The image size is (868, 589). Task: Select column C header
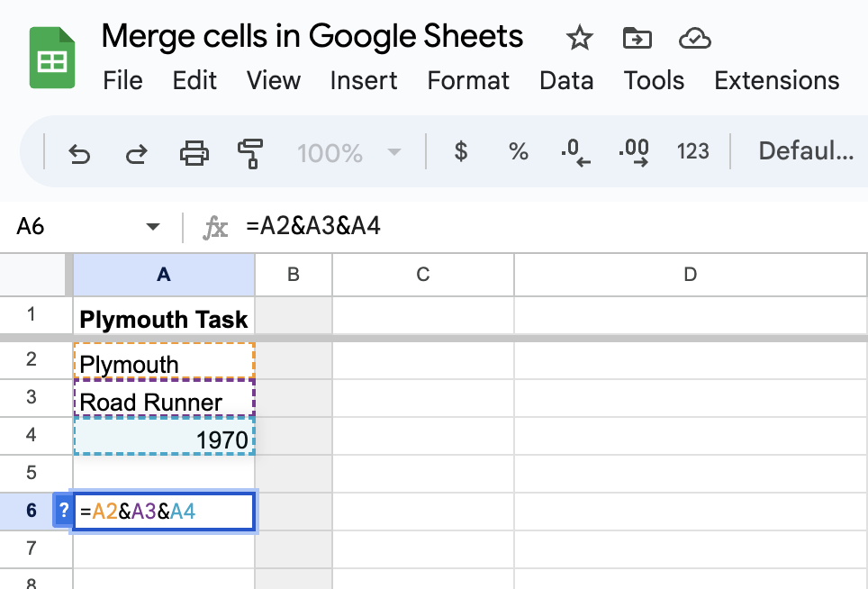(423, 275)
